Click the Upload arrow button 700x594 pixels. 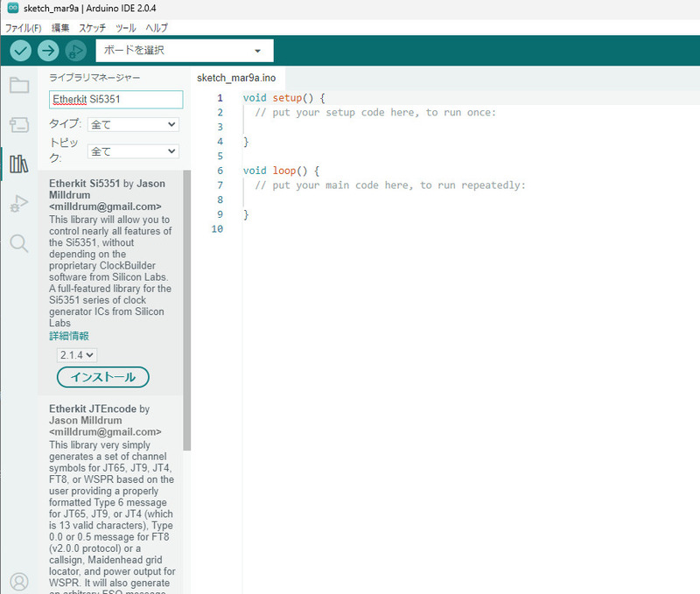pyautogui.click(x=48, y=51)
